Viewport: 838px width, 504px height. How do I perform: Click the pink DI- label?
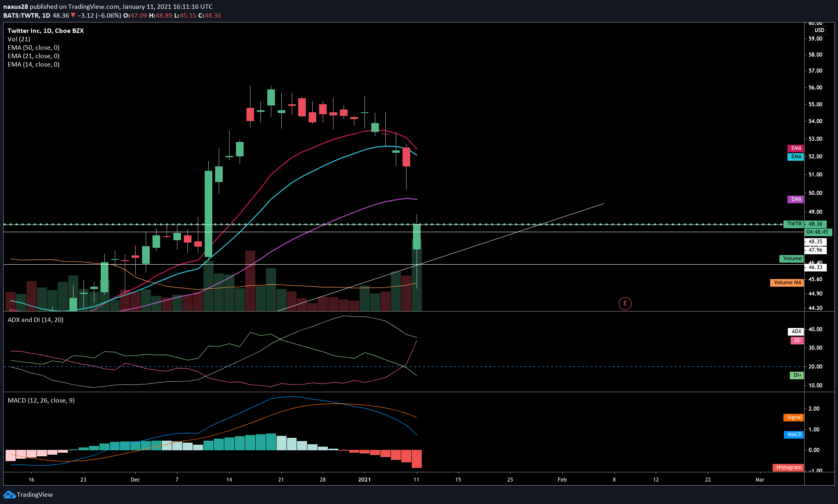[797, 340]
